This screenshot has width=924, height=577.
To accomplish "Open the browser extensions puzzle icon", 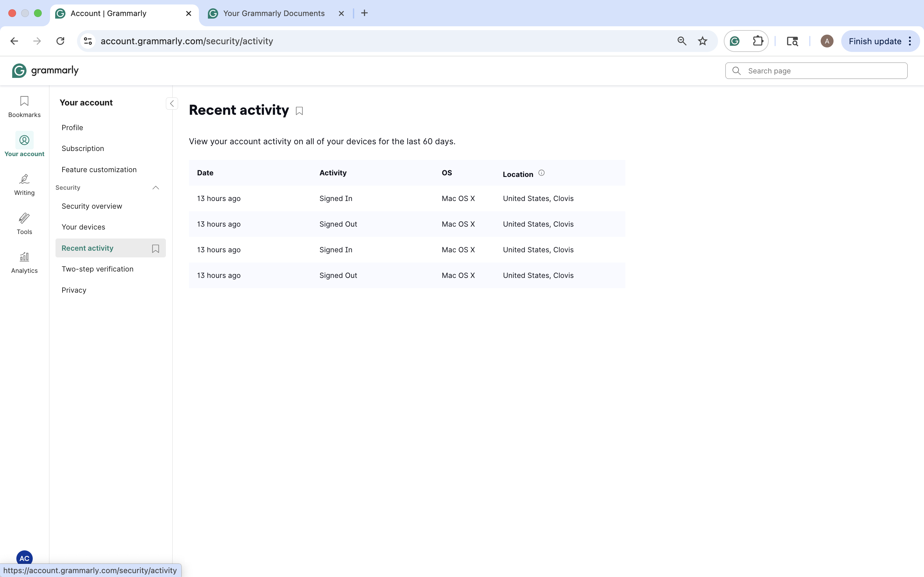I will pos(758,41).
